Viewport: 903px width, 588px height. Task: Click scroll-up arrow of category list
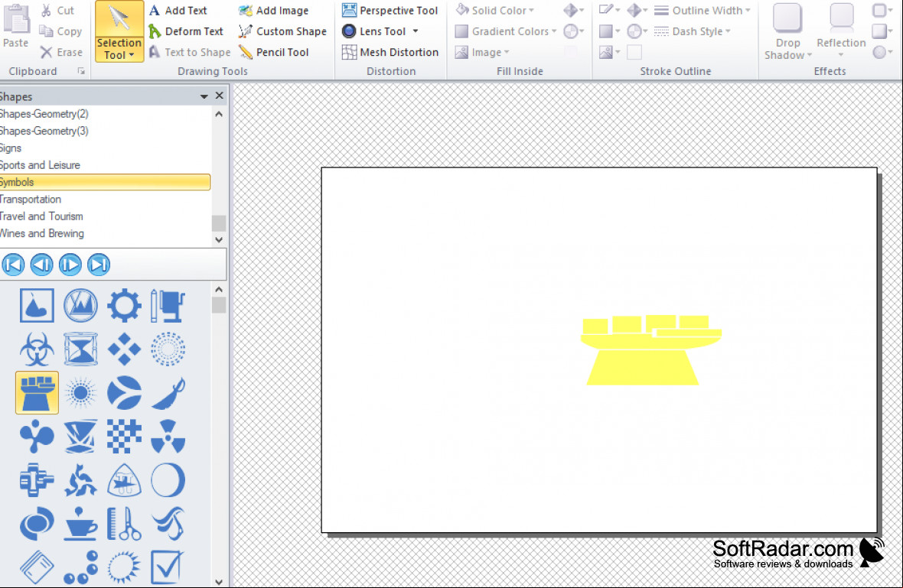point(219,114)
